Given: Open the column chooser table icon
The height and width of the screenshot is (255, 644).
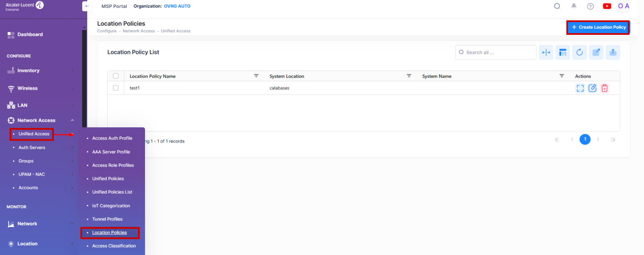Looking at the screenshot, I should (x=563, y=52).
